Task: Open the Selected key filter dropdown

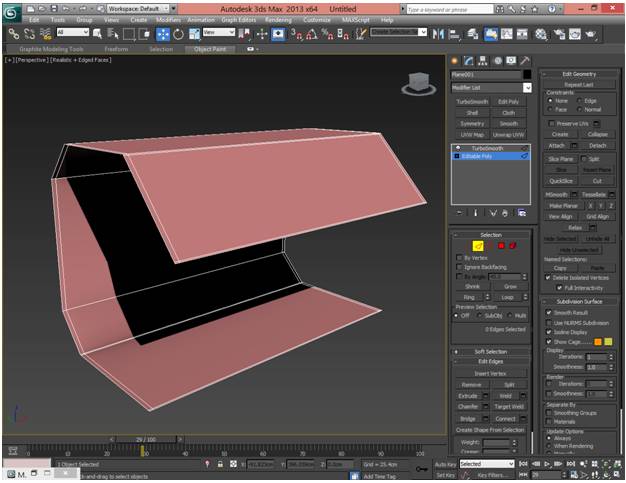Action: [x=486, y=464]
